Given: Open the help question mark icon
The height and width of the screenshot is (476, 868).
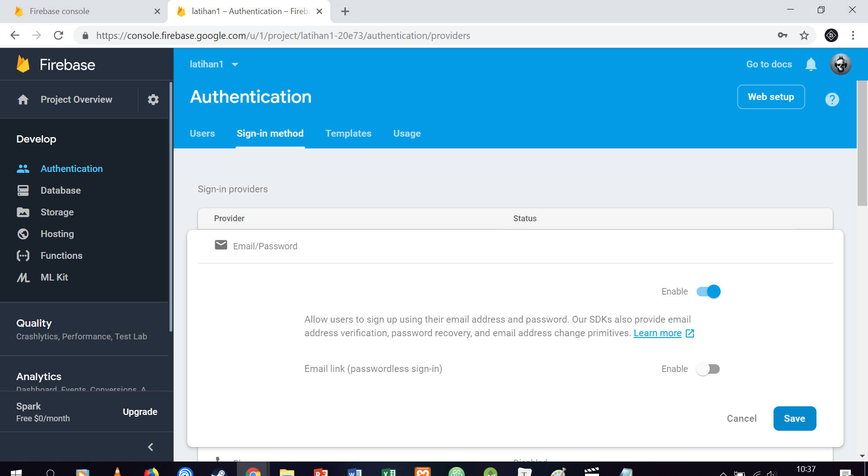Looking at the screenshot, I should (832, 100).
